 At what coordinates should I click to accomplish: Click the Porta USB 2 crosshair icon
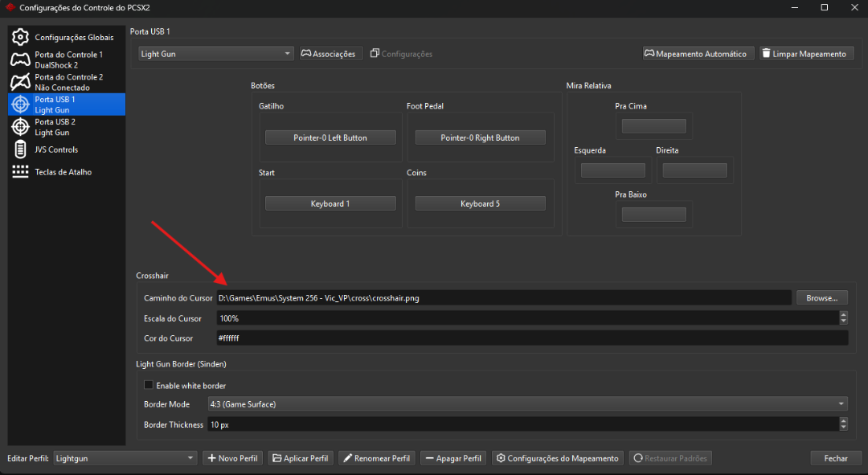pyautogui.click(x=20, y=127)
